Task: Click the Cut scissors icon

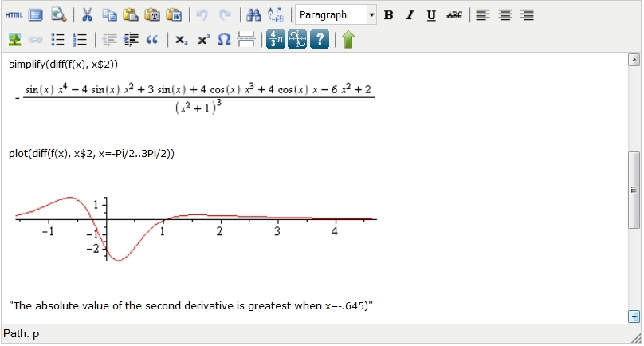Action: [x=88, y=14]
